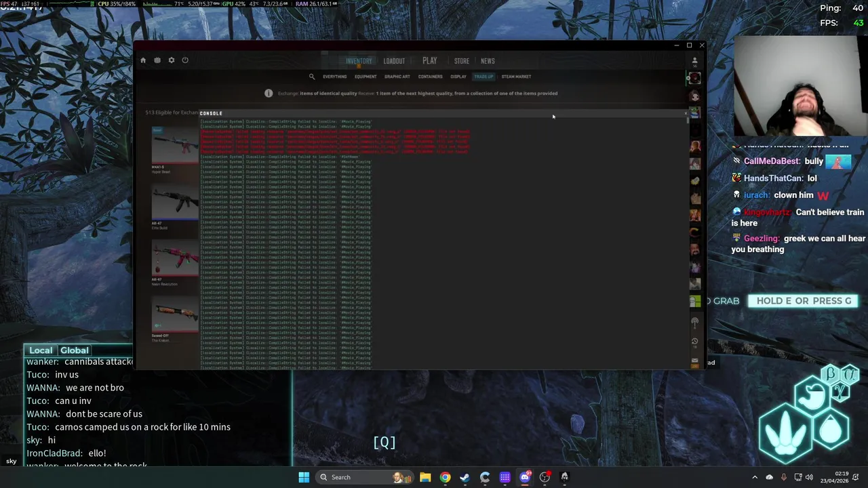Click chat line 'Tuco: can u inv'

(x=59, y=401)
